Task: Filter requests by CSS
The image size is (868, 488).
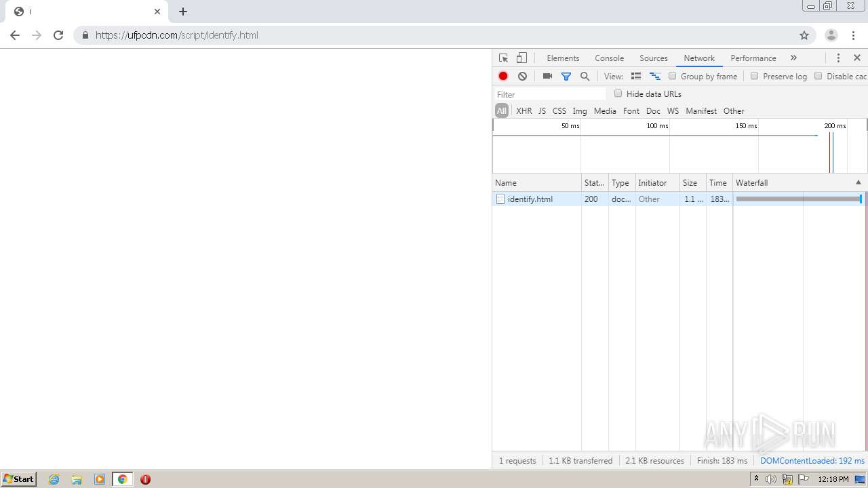Action: [559, 110]
